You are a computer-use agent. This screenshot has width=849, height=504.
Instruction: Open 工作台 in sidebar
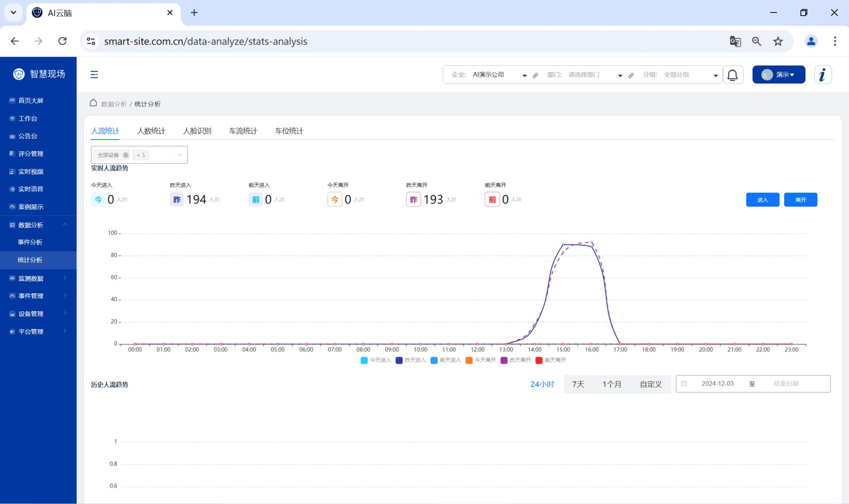[38, 118]
